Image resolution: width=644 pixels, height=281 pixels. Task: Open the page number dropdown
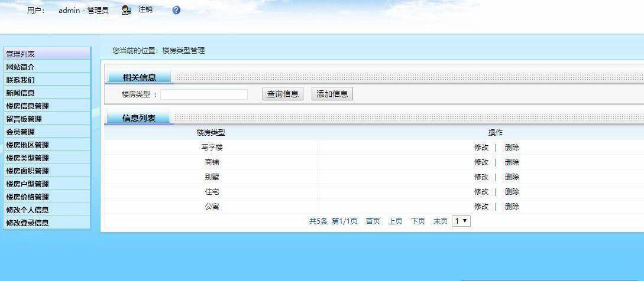[461, 221]
